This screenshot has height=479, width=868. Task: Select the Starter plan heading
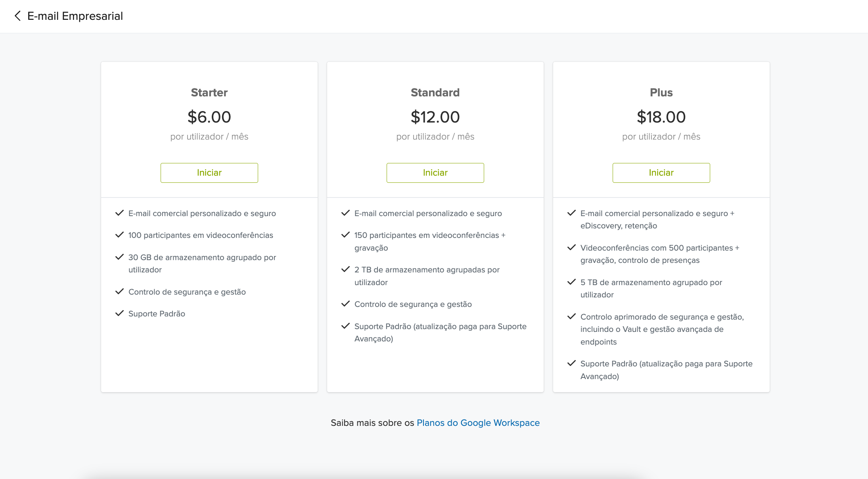tap(209, 92)
